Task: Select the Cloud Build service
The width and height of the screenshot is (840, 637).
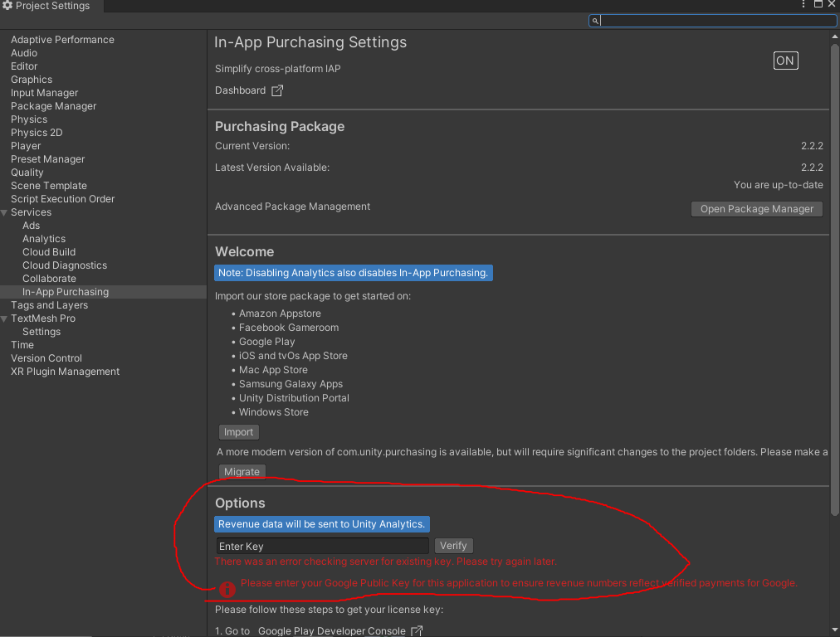Action: [49, 252]
